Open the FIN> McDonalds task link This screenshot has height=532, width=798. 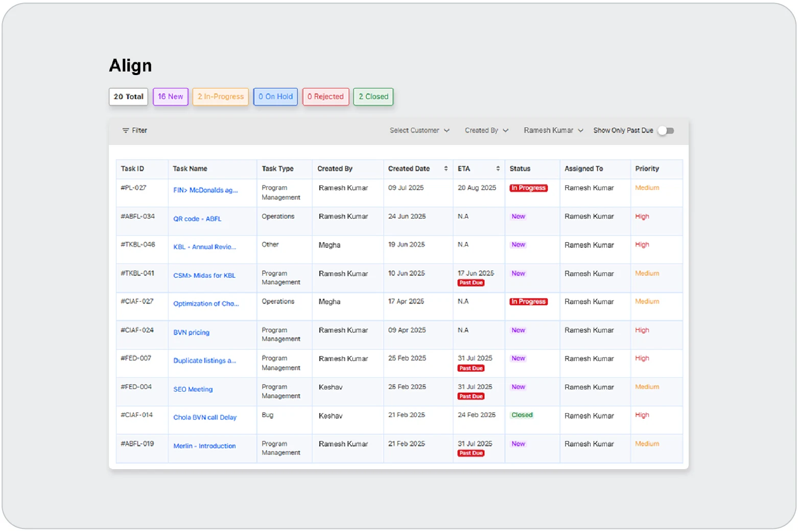(205, 190)
